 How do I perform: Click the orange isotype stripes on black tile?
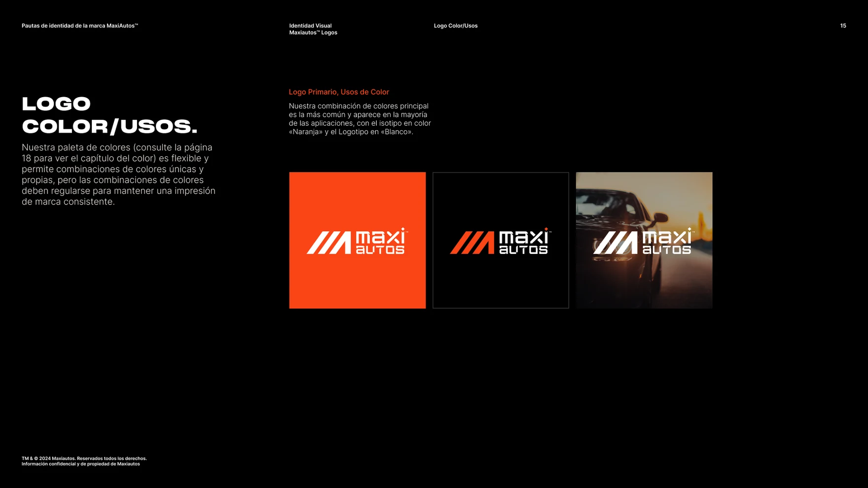[x=472, y=243]
